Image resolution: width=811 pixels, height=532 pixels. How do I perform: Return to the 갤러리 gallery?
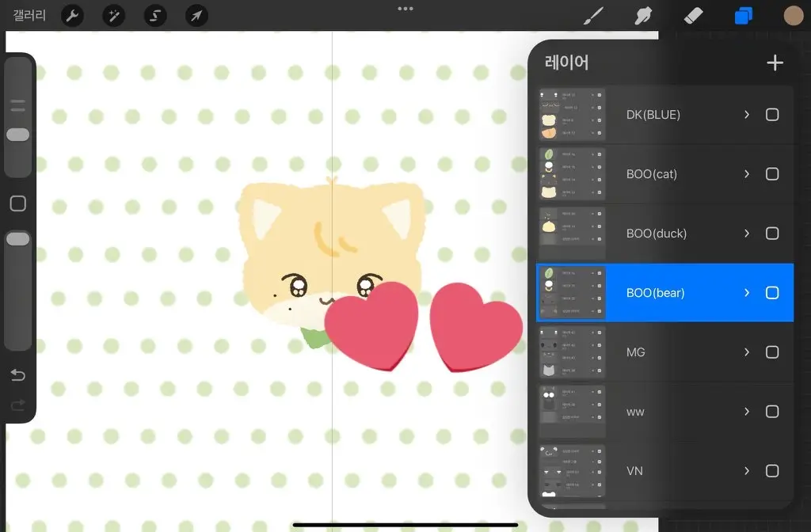point(29,16)
